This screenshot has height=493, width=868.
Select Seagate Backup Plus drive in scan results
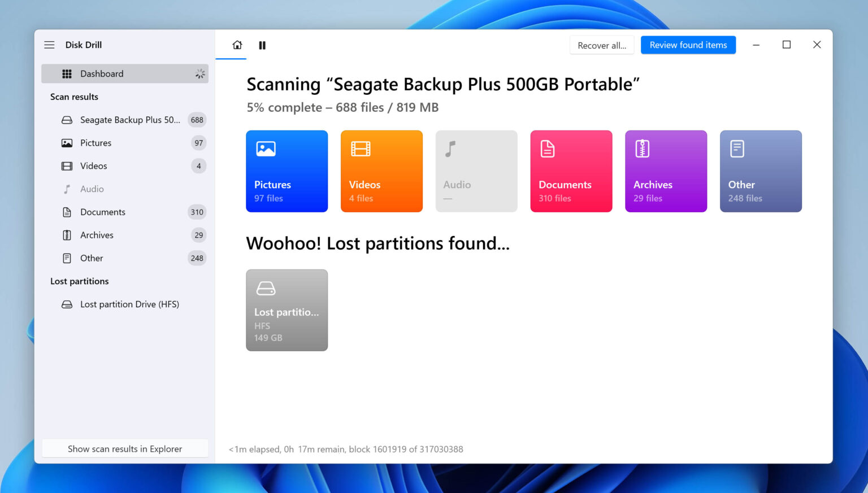129,120
